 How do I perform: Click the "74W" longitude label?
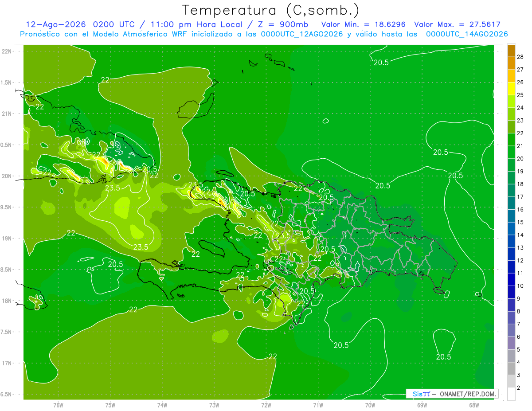[162, 405]
